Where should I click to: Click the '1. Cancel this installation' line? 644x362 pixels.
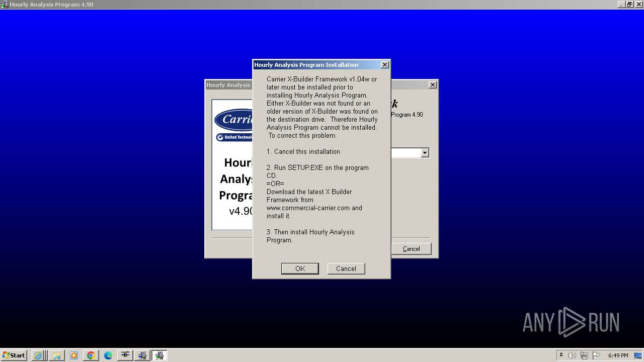(303, 151)
